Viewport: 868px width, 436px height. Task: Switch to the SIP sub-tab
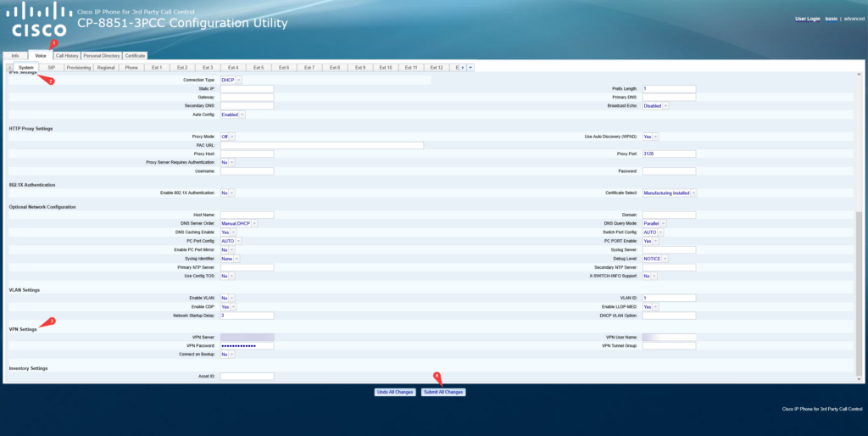click(x=52, y=68)
